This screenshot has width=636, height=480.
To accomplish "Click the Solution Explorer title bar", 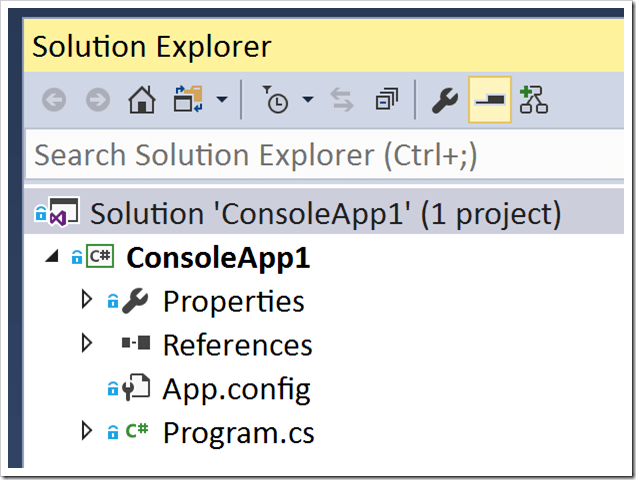I will tap(324, 46).
